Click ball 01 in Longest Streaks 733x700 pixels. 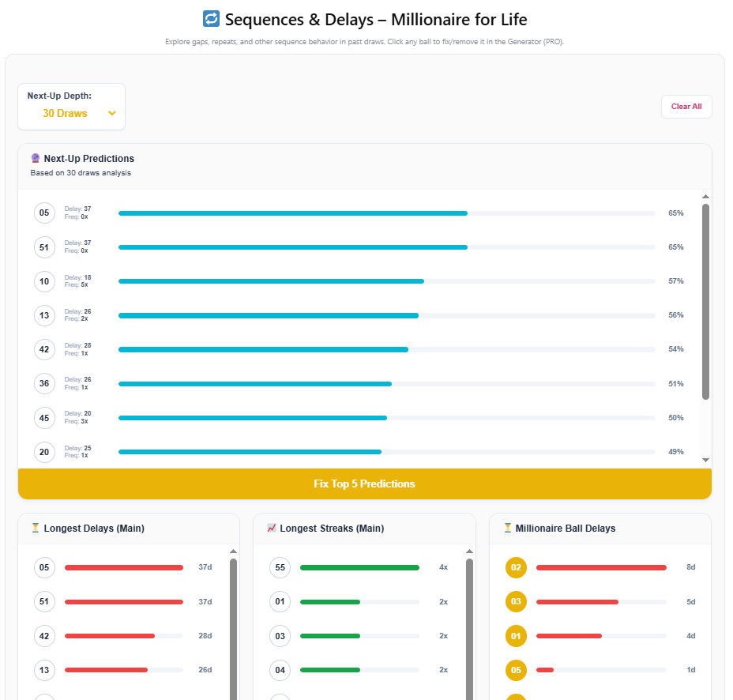(280, 602)
